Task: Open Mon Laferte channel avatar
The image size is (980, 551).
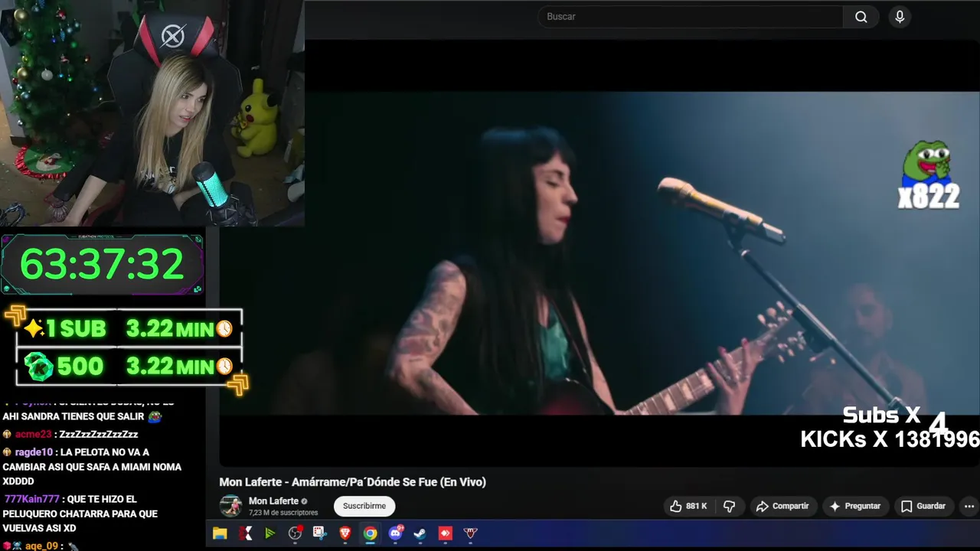Action: 230,506
